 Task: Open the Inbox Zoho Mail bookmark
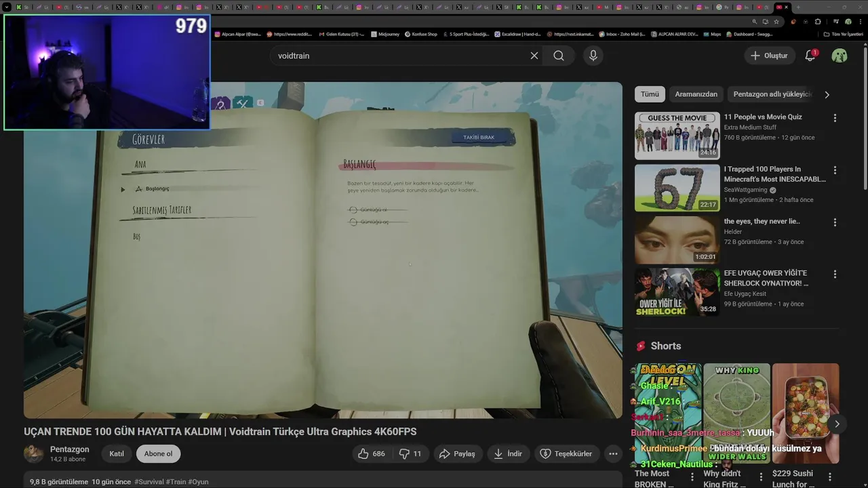(x=622, y=34)
